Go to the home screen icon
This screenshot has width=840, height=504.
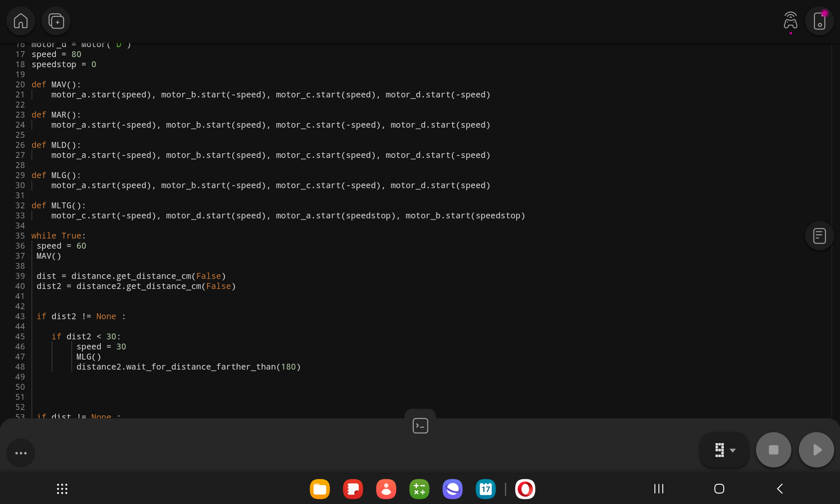coord(21,21)
